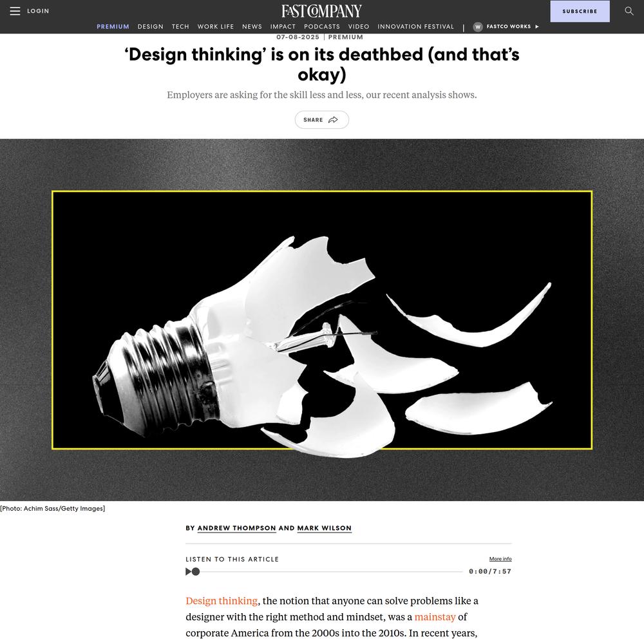Play the article audio
Image resolution: width=644 pixels, height=644 pixels.
pos(188,571)
